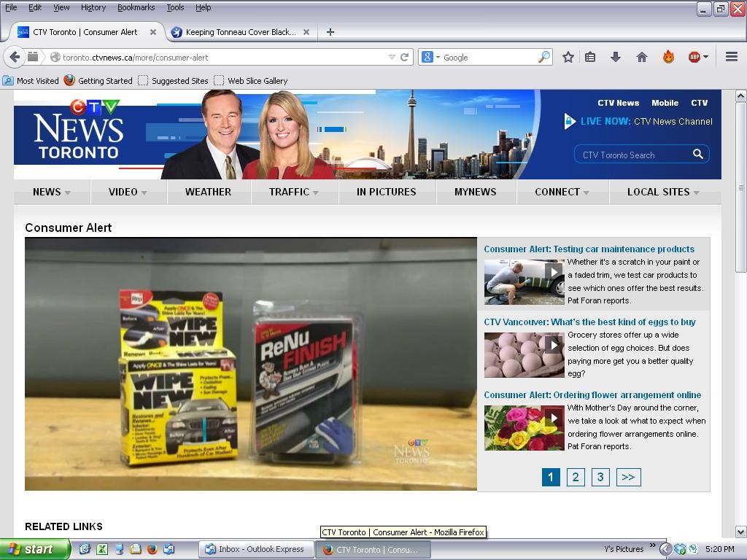Open a new tab with the plus button

[x=330, y=32]
